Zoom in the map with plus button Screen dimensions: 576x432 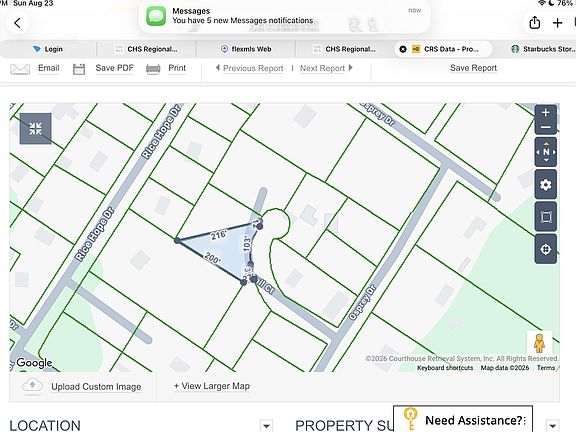pyautogui.click(x=546, y=113)
